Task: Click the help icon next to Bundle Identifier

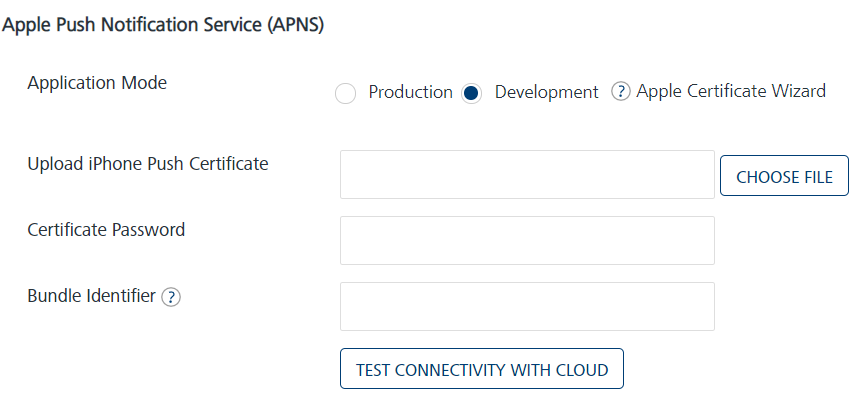Action: click(171, 297)
